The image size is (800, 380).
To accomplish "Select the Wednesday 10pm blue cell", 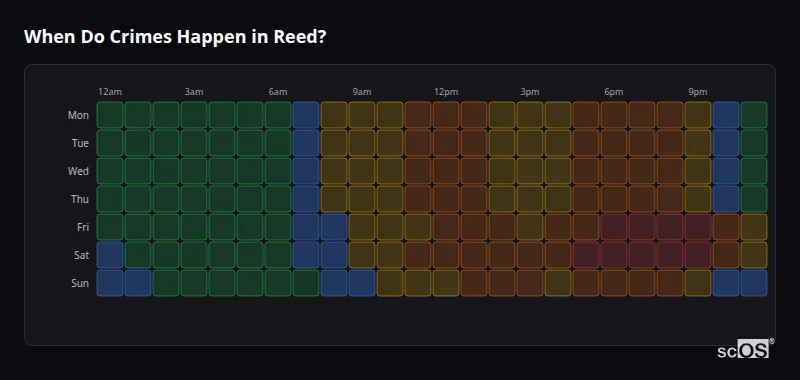I will [x=726, y=171].
